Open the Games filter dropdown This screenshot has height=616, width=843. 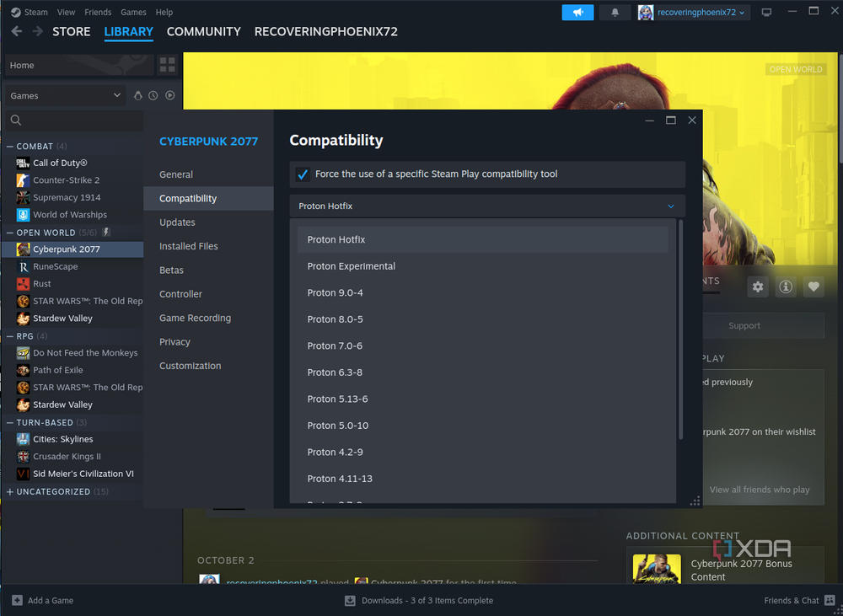pyautogui.click(x=65, y=95)
